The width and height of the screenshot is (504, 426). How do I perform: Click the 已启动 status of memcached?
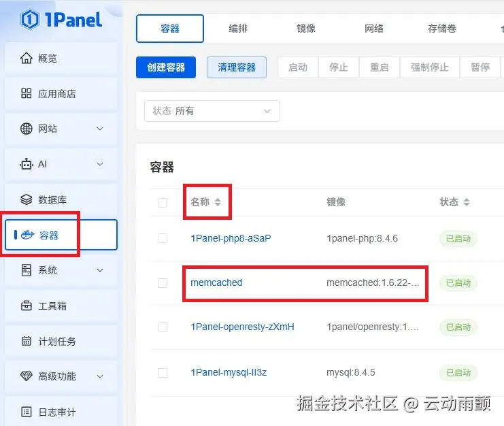click(x=458, y=283)
